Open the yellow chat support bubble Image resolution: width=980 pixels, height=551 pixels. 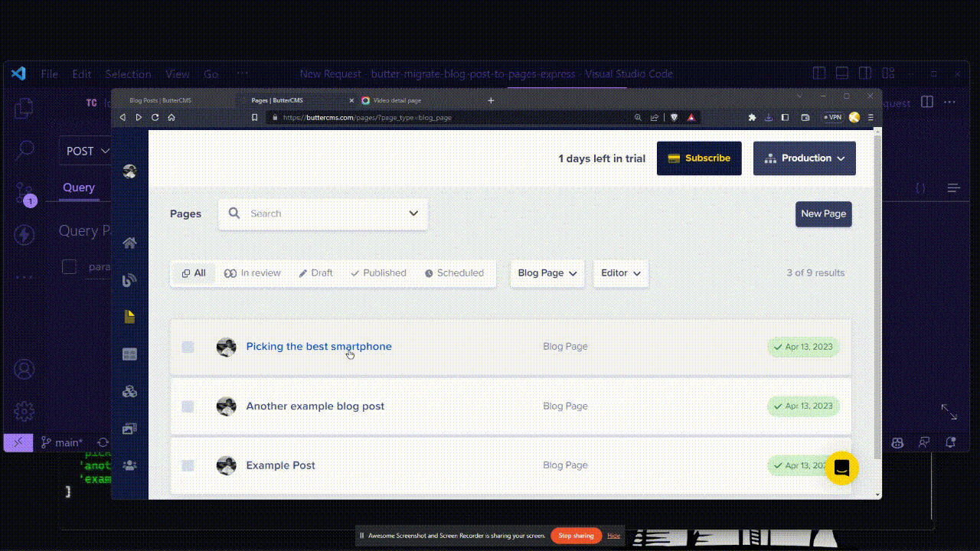tap(841, 468)
